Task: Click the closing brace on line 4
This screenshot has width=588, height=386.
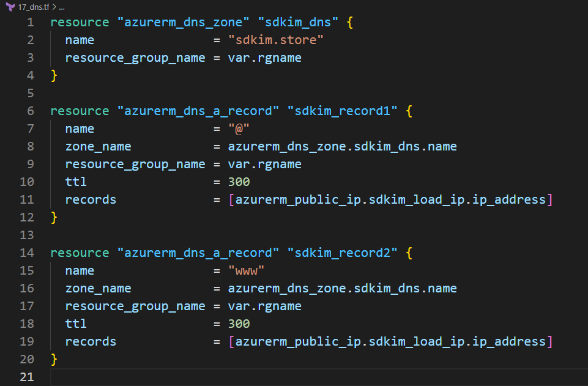Action: [54, 76]
